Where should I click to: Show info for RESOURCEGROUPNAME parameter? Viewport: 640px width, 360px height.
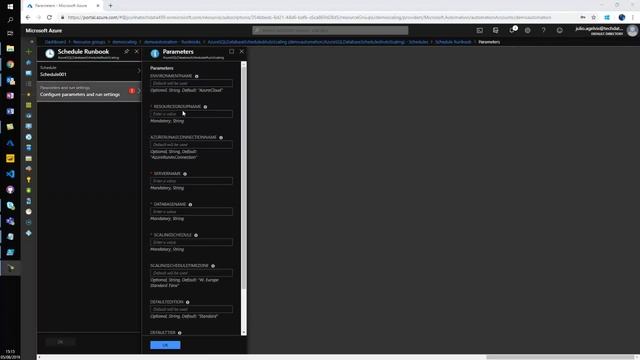point(205,107)
